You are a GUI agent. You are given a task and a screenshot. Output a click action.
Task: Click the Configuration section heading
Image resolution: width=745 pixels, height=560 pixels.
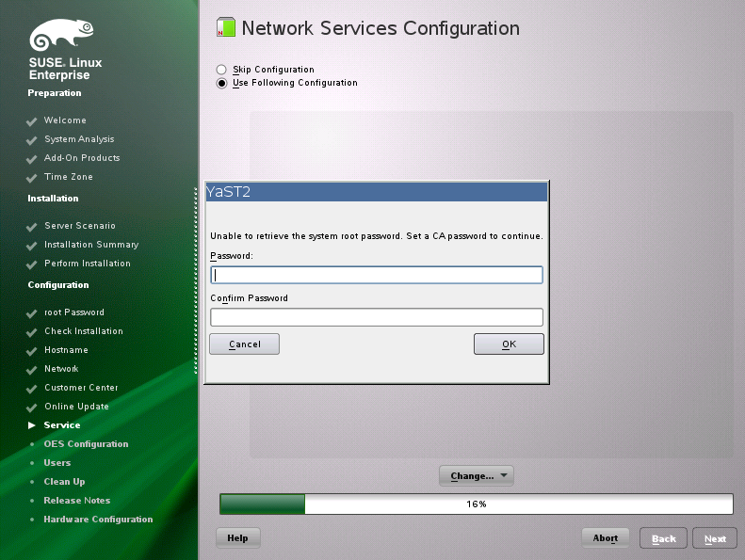pos(58,285)
